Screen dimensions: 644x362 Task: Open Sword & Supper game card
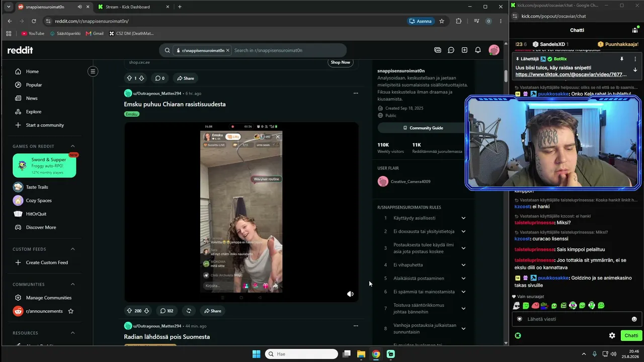pyautogui.click(x=44, y=165)
